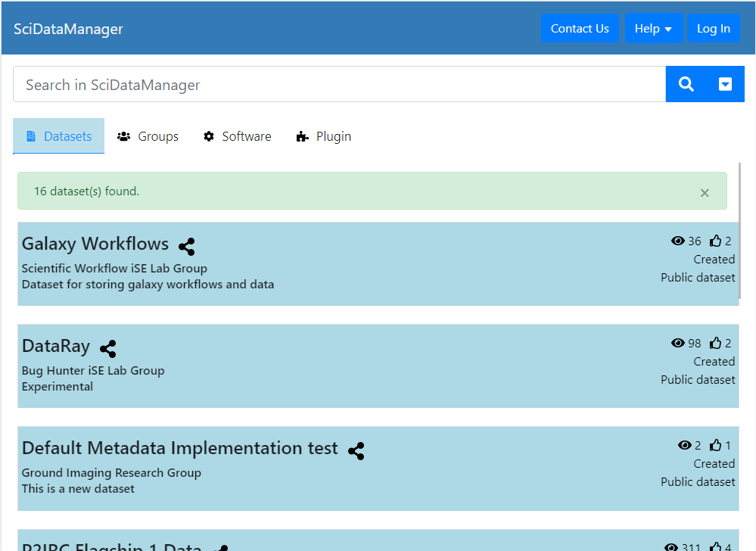Open the DataRay dataset title
This screenshot has width=756, height=551.
[x=56, y=346]
